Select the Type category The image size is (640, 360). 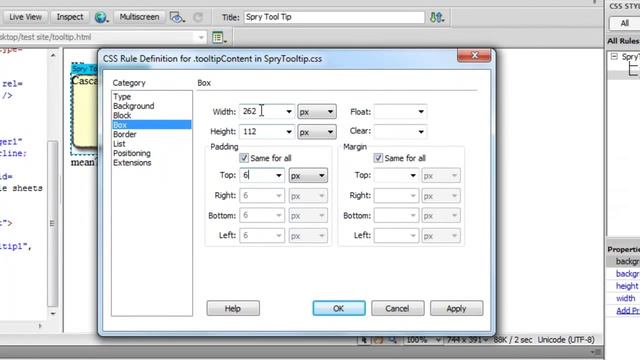(122, 97)
